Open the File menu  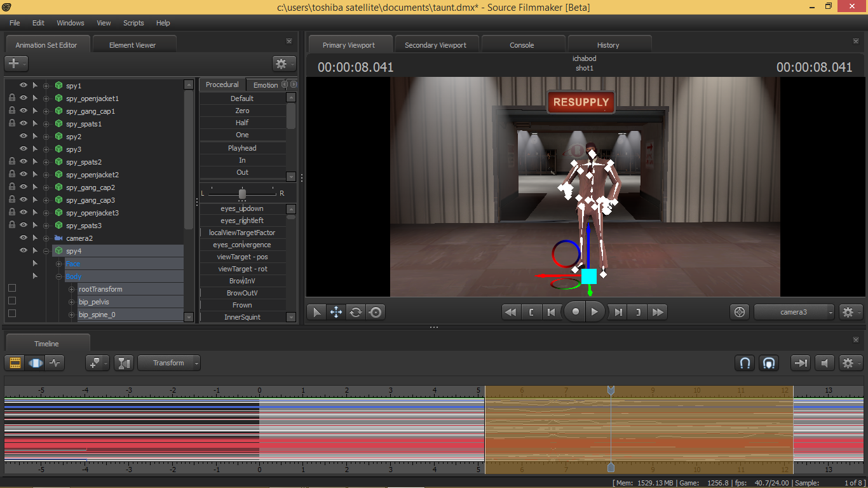[15, 23]
